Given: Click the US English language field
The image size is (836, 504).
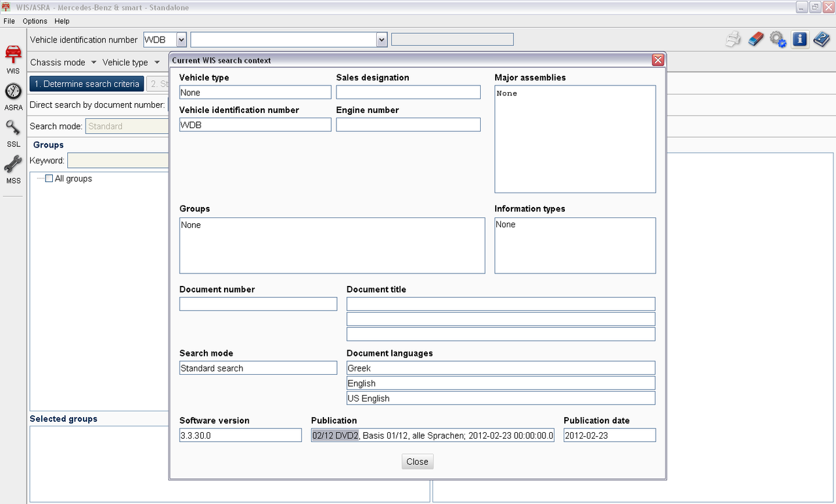Looking at the screenshot, I should 501,398.
